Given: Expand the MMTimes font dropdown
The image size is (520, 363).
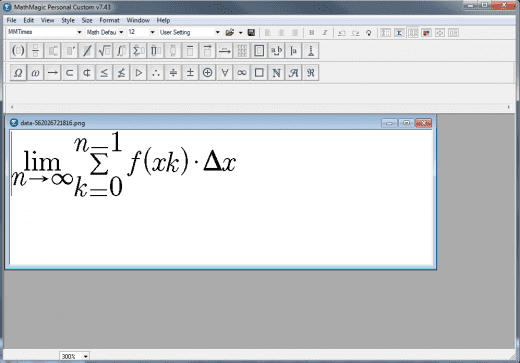Looking at the screenshot, I should [79, 32].
